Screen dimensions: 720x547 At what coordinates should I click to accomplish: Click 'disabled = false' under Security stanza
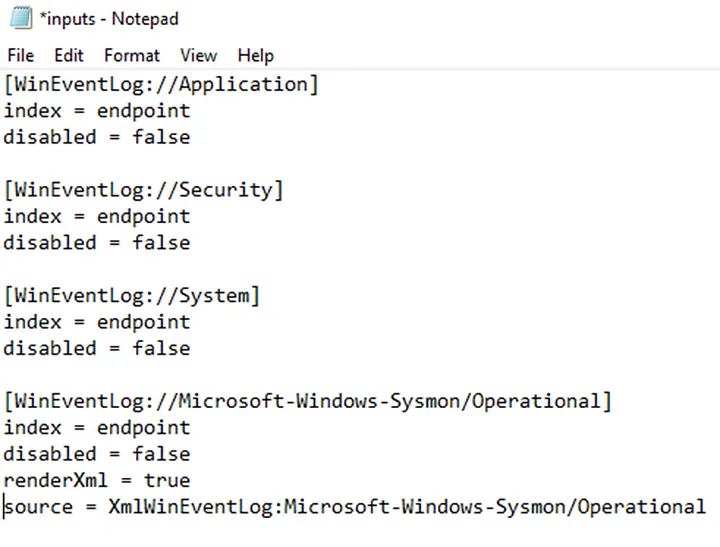point(97,243)
